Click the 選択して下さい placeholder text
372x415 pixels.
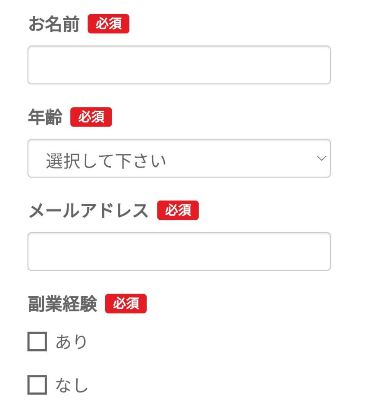[106, 161]
